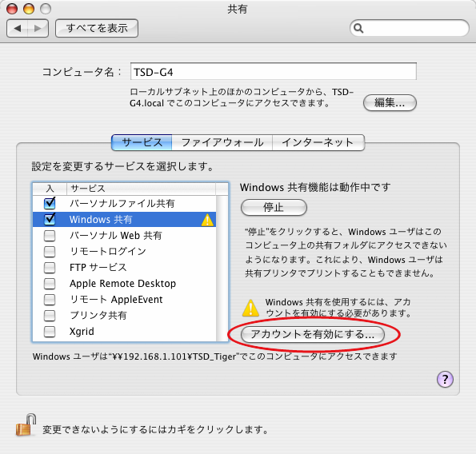The height and width of the screenshot is (454, 476).
Task: Open help with the purple question mark
Action: [x=445, y=379]
